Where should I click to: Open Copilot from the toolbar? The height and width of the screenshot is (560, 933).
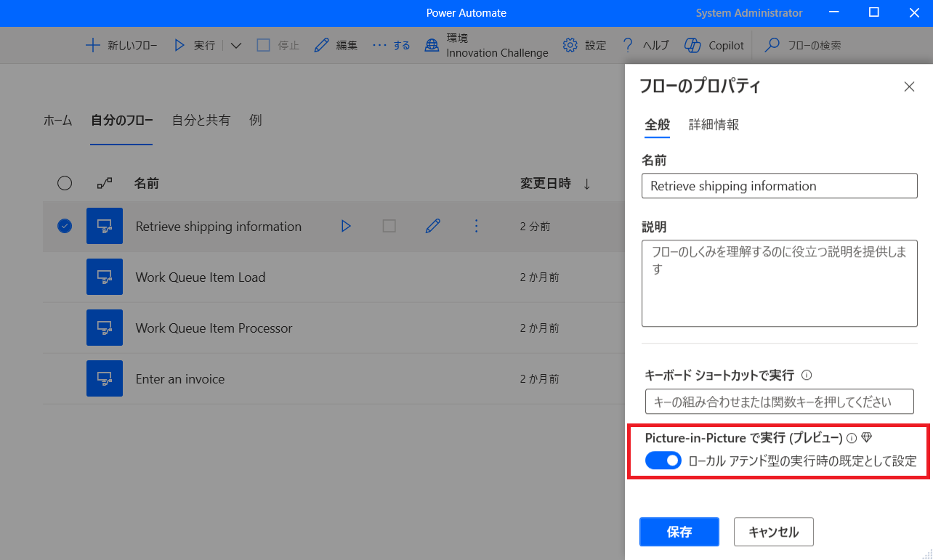click(714, 45)
